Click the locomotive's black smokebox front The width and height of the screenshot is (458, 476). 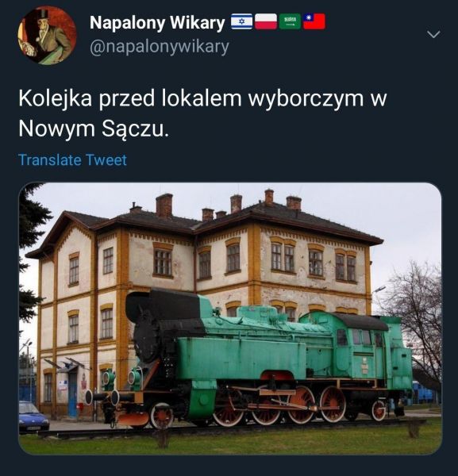[x=147, y=339]
